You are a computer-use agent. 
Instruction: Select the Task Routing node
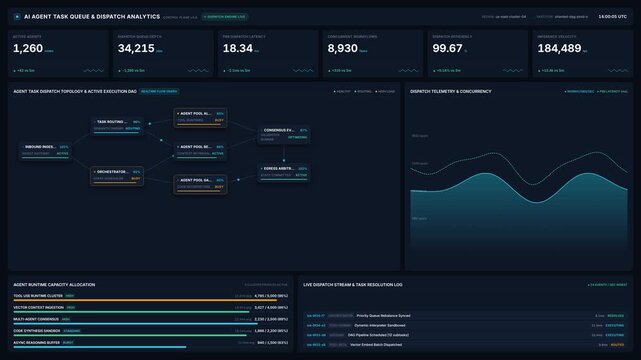pyautogui.click(x=117, y=125)
